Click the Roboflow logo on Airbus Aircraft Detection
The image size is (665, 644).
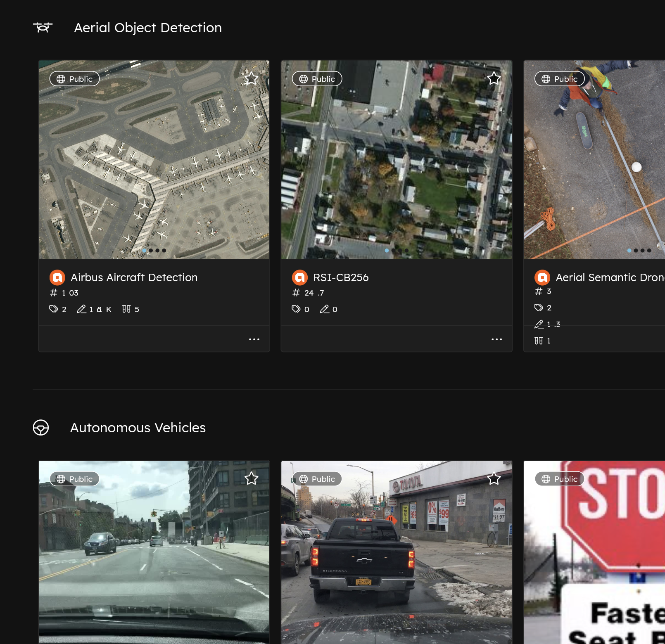57,277
